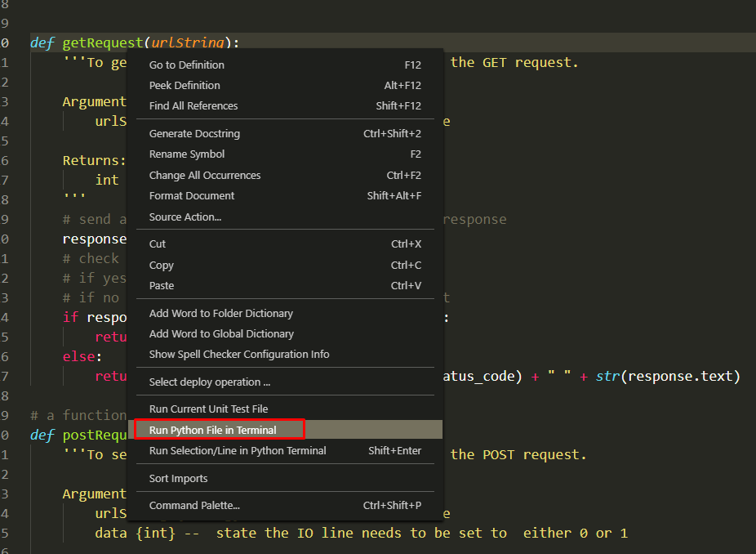Select "Format Document"
Screen dimensions: 756x554
[x=192, y=195]
